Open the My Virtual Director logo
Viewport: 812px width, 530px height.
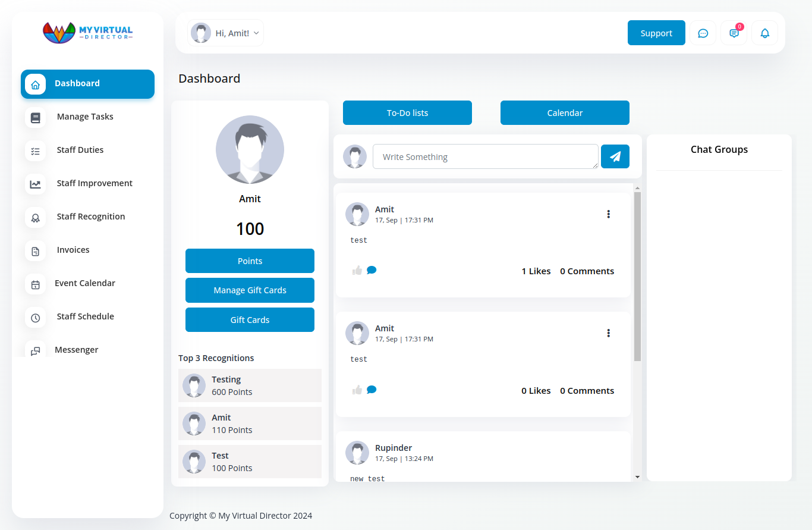87,32
